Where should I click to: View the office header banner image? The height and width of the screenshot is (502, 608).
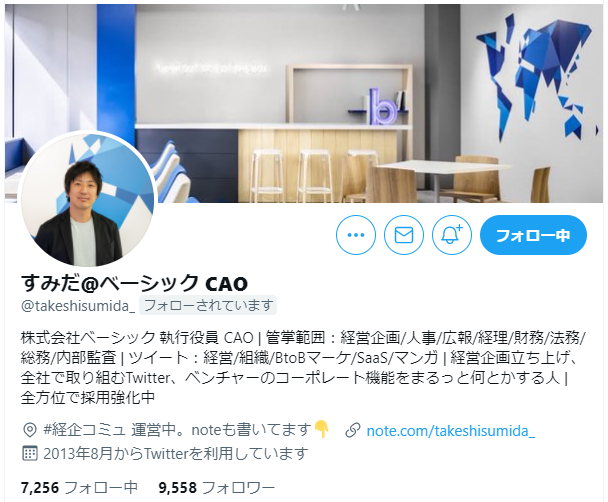304,104
